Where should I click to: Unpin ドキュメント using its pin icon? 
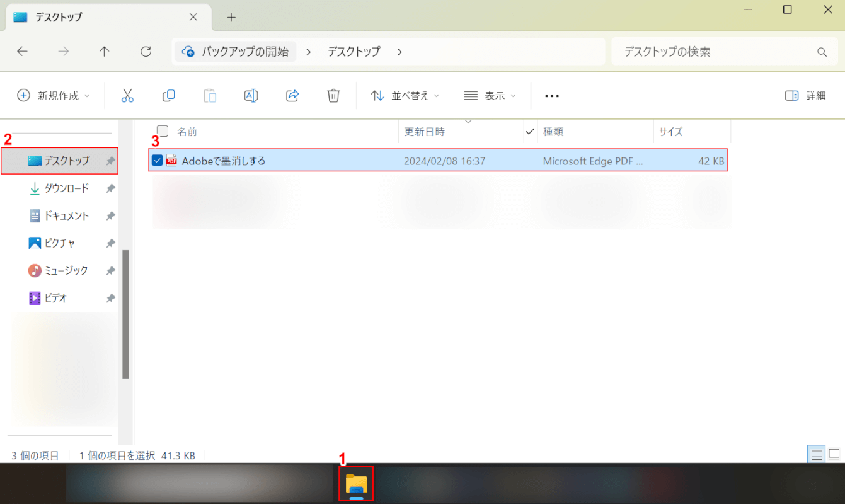110,216
